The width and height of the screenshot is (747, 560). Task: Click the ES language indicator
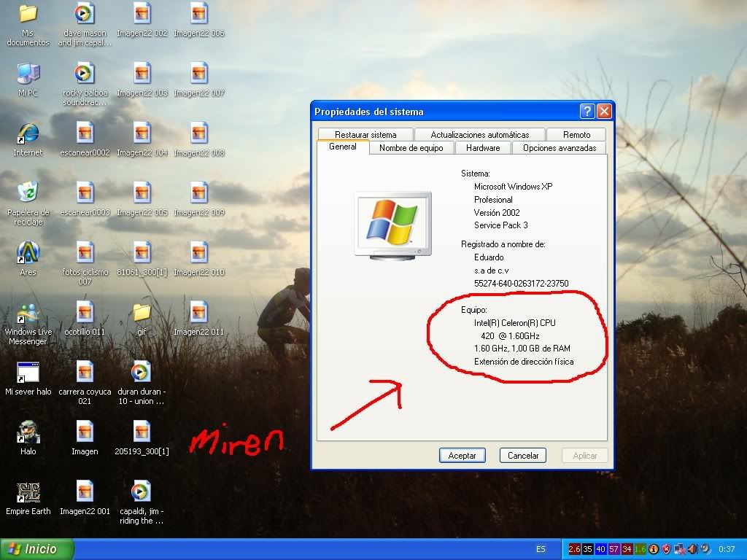(x=541, y=549)
